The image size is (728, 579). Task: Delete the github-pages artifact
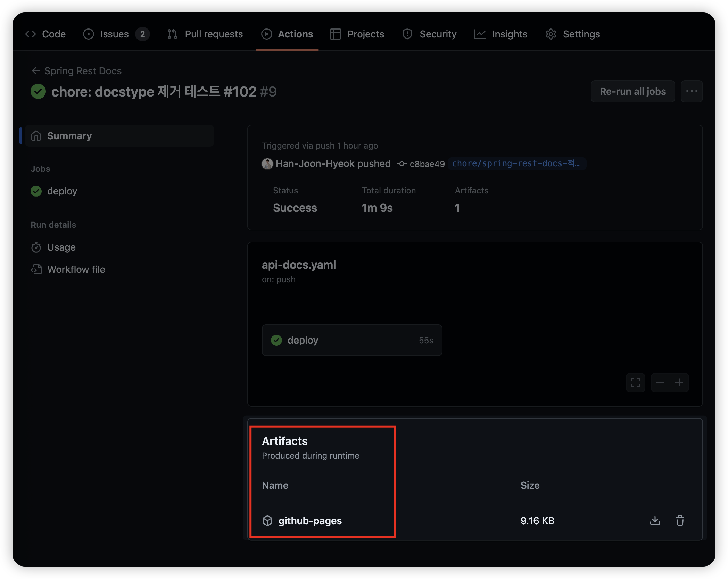(680, 520)
